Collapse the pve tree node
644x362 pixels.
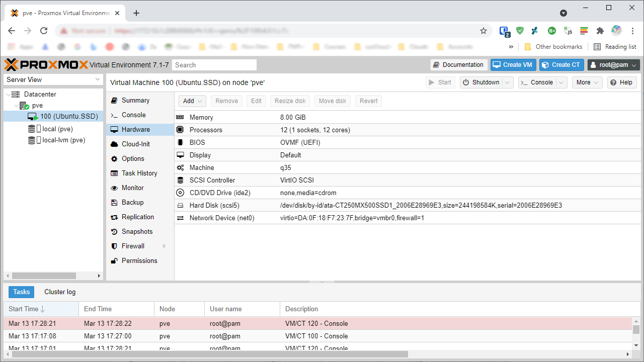16,106
